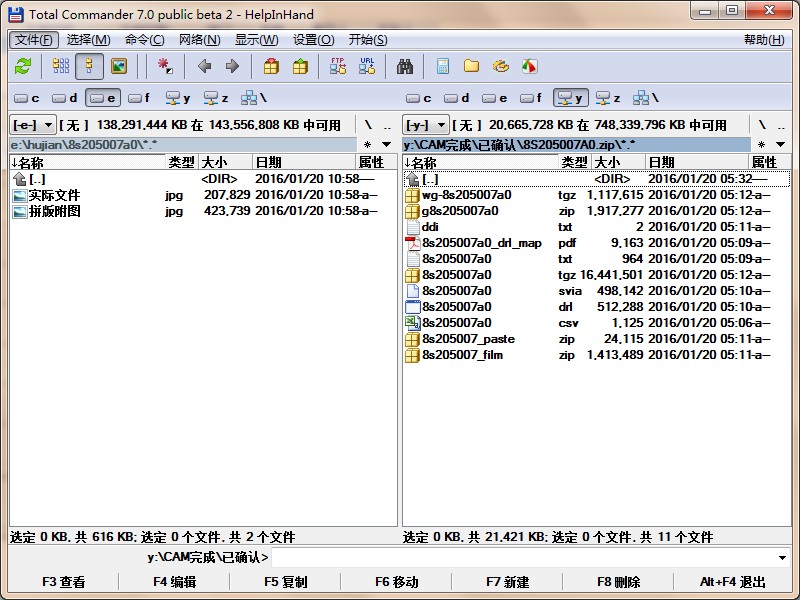800x600 pixels.
Task: Select drive f in left panel
Action: click(139, 98)
